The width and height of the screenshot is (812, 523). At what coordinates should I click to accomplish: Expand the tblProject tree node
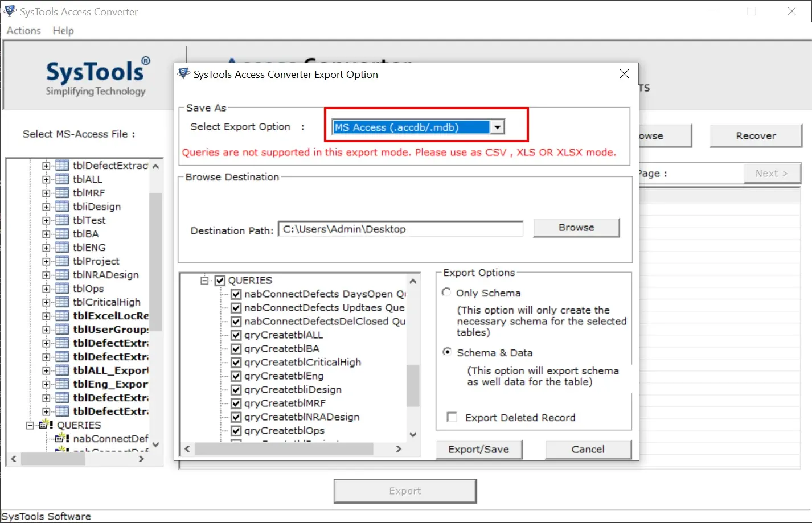pyautogui.click(x=46, y=261)
